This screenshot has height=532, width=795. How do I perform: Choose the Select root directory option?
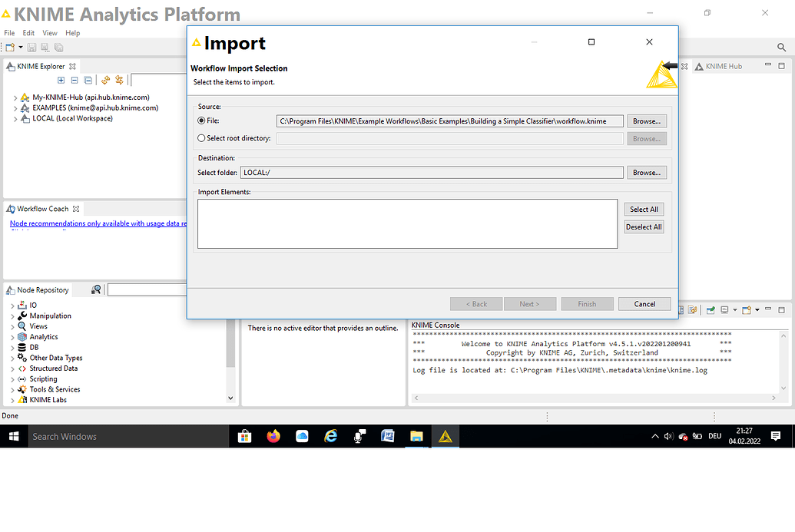[201, 138]
